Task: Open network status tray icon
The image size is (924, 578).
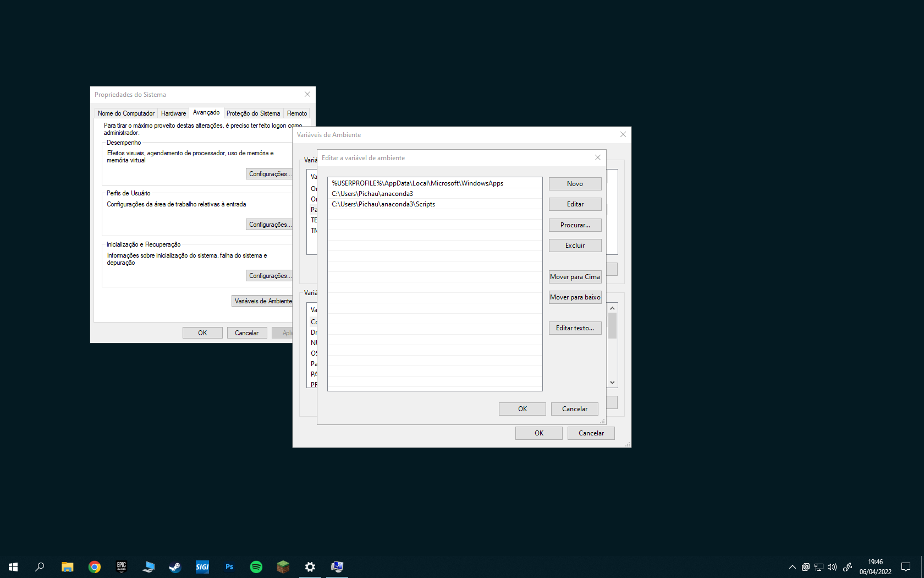Action: (819, 567)
